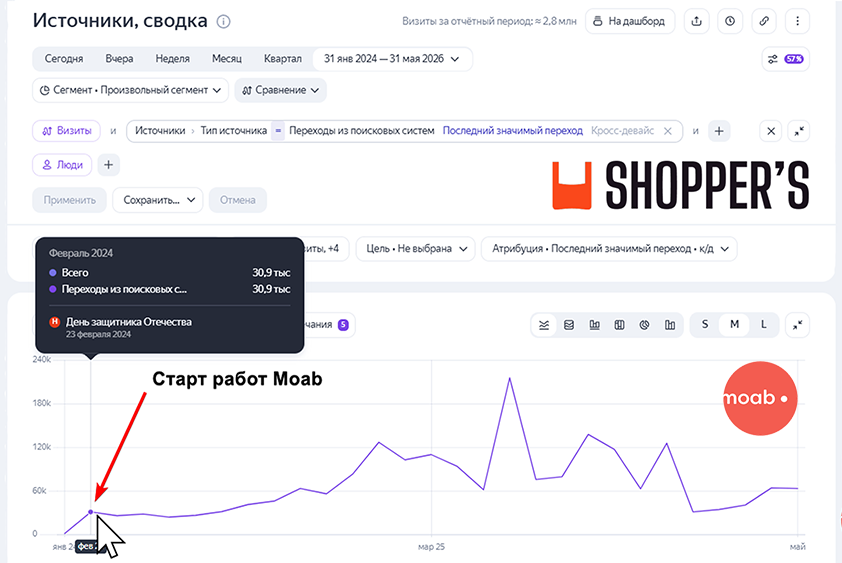This screenshot has height=563, width=842.
Task: Select Последний значимый переход attribution link
Action: (512, 131)
